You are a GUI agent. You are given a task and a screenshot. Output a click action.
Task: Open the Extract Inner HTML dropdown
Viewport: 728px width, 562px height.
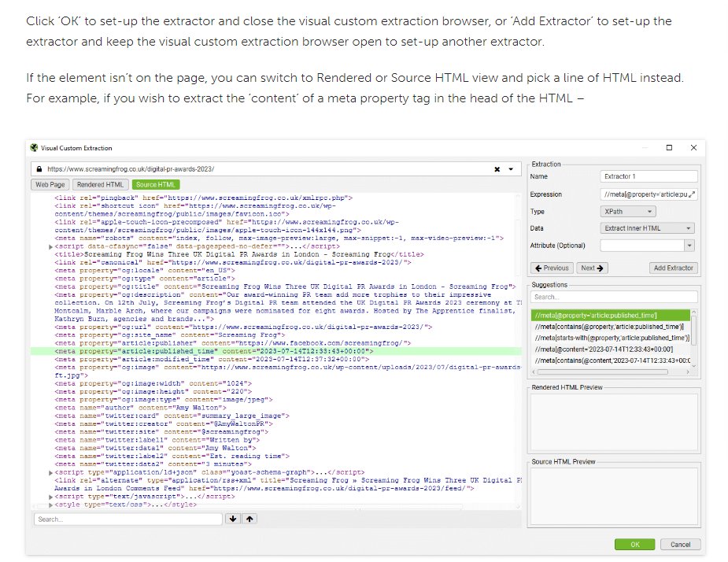[x=647, y=228]
